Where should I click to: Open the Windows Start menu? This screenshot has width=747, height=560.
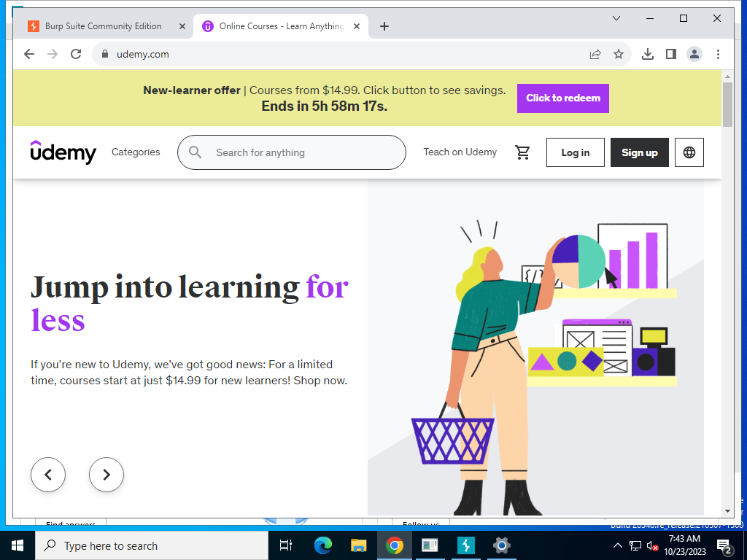click(18, 545)
